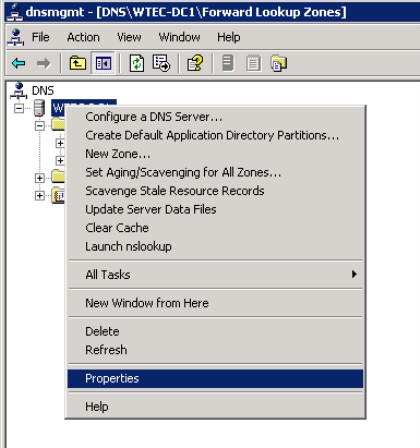420x448 pixels.
Task: Open the Action menu
Action: click(x=83, y=37)
